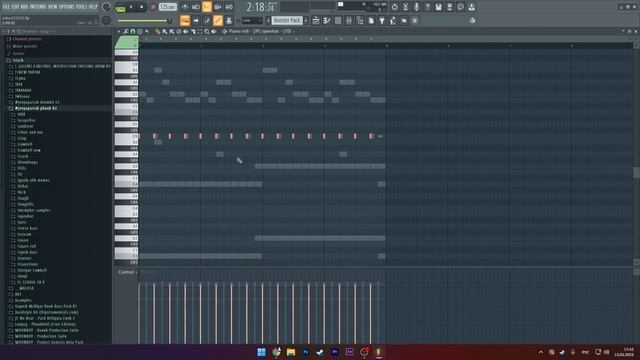The height and width of the screenshot is (360, 640).
Task: Open the FILE menu
Action: tap(7, 7)
